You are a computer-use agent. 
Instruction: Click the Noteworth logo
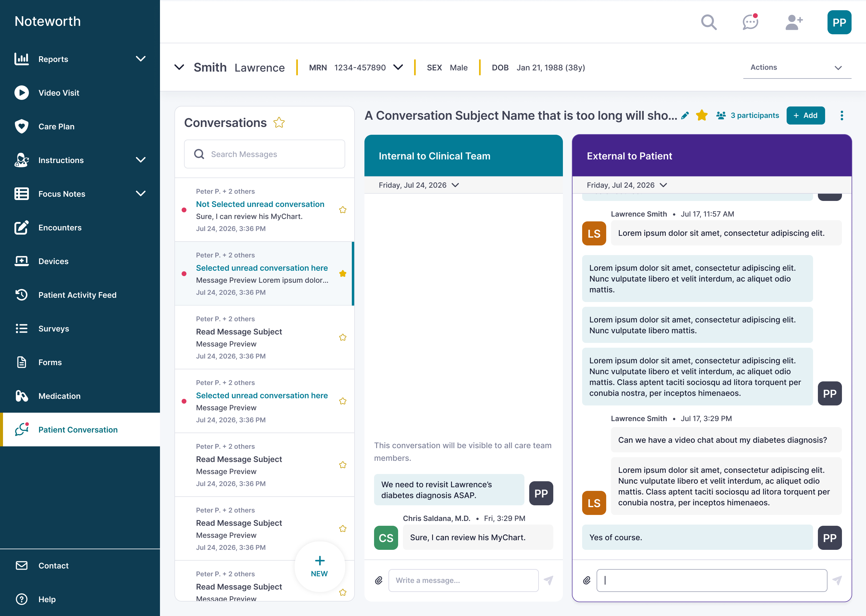click(48, 21)
